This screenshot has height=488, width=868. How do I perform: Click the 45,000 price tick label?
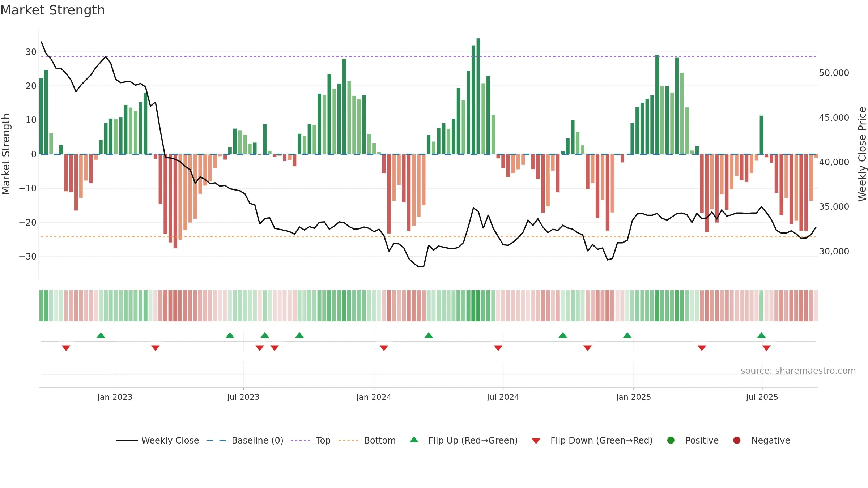click(834, 118)
